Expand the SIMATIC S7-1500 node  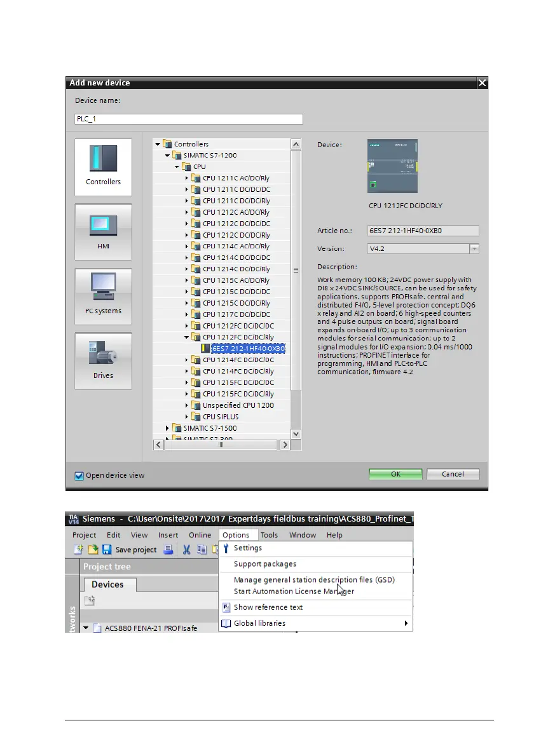pyautogui.click(x=167, y=428)
